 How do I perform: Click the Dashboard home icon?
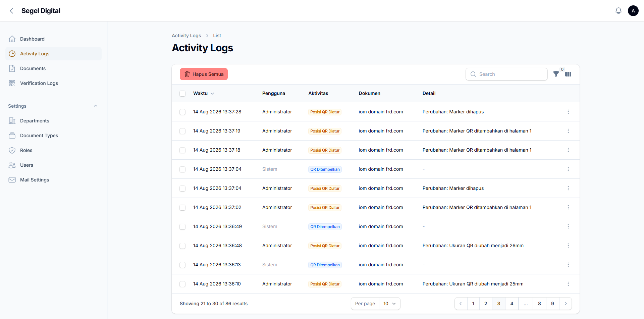coord(12,39)
